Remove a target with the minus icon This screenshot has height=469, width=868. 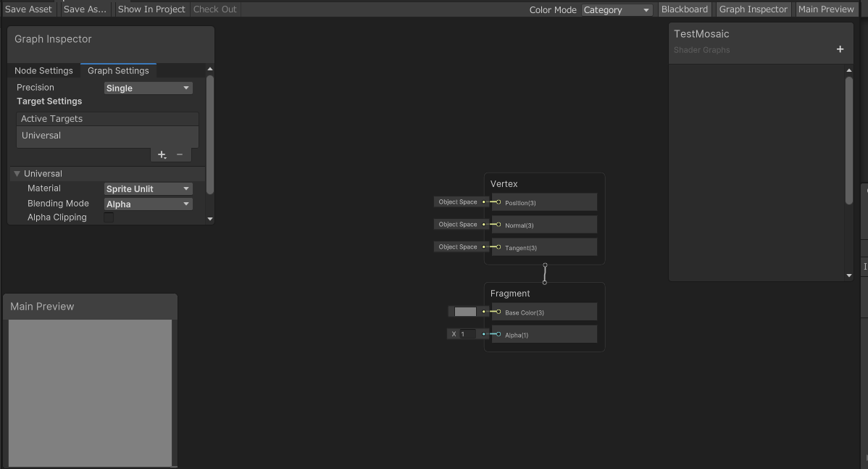[x=180, y=154]
